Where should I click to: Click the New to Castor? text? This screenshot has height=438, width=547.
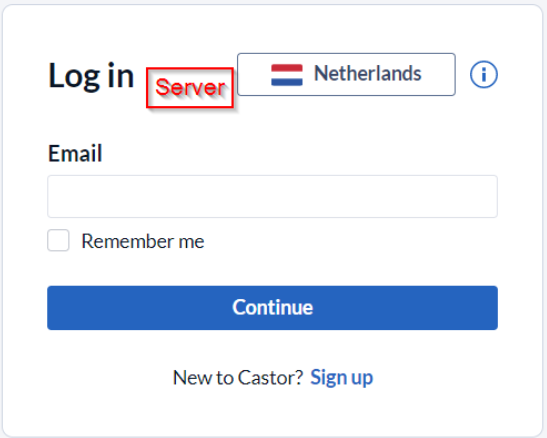[x=238, y=377]
